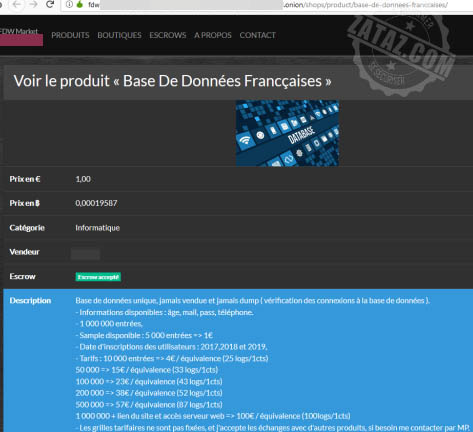Click the bitcoin price 0,00019587
The height and width of the screenshot is (432, 473).
click(96, 203)
